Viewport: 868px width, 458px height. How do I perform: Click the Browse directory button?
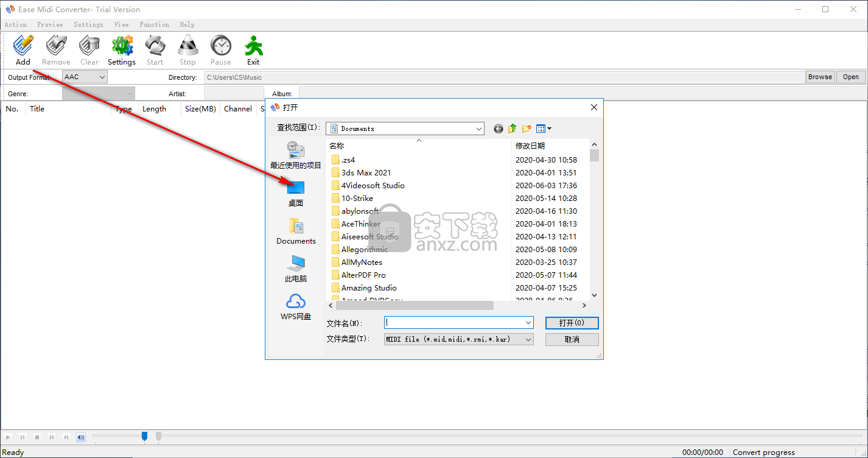tap(820, 77)
